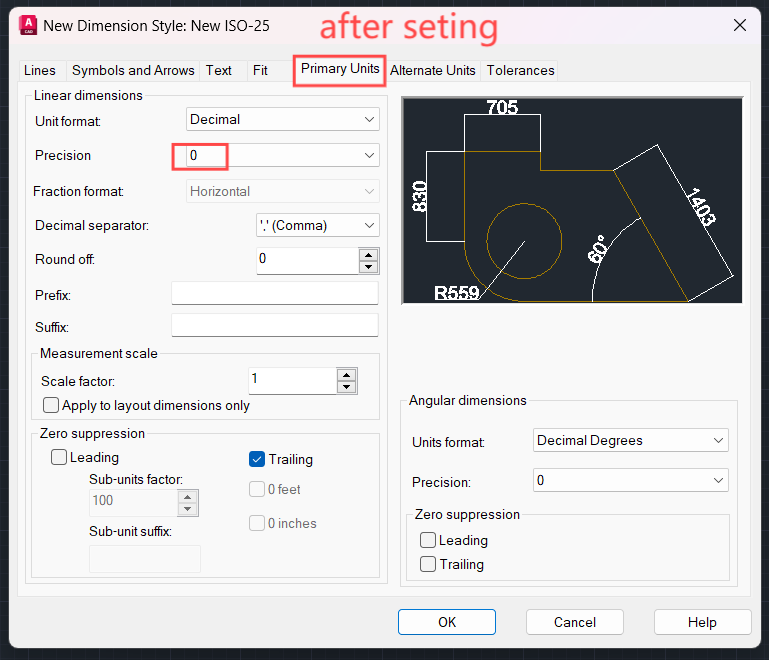This screenshot has height=660, width=769.
Task: Uncheck Trailing zero suppression for linear dimensions
Action: click(x=257, y=460)
